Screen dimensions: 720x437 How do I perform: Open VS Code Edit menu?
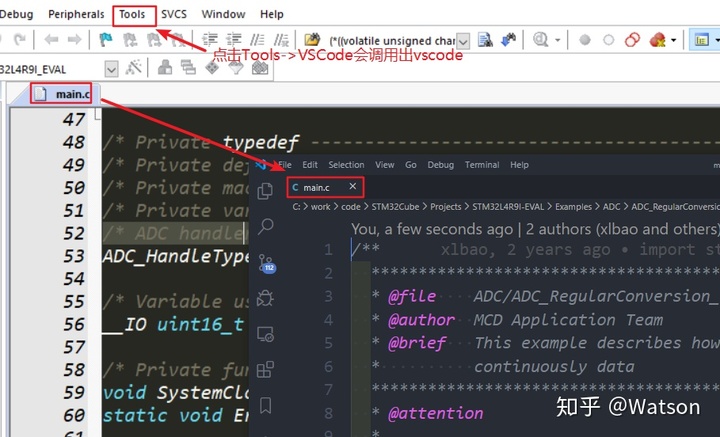coord(310,165)
